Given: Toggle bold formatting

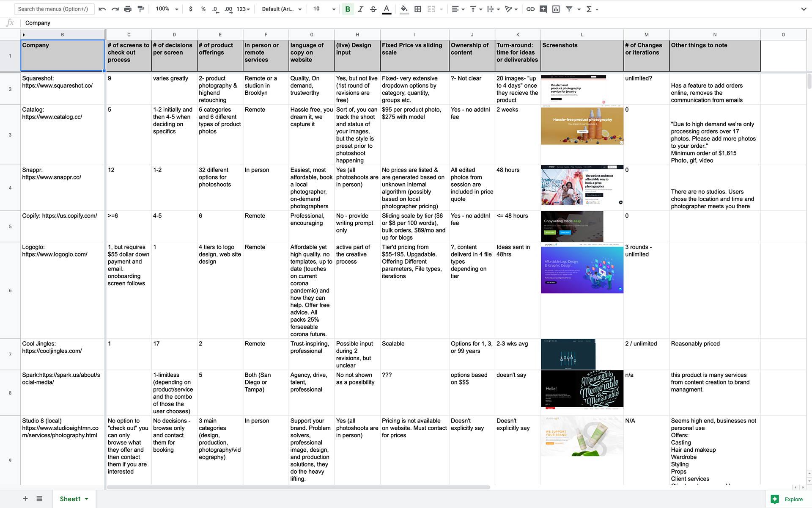Looking at the screenshot, I should point(348,9).
